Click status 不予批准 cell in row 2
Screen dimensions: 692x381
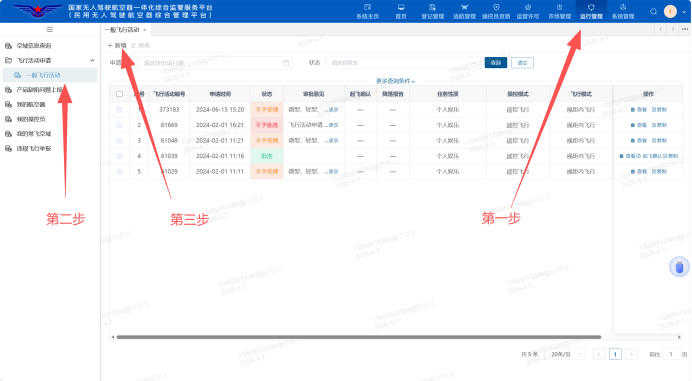coord(267,125)
